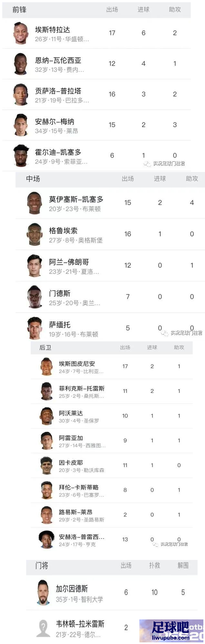Select 格鲁埃索 player name
The width and height of the screenshot is (205, 644).
coord(63,231)
